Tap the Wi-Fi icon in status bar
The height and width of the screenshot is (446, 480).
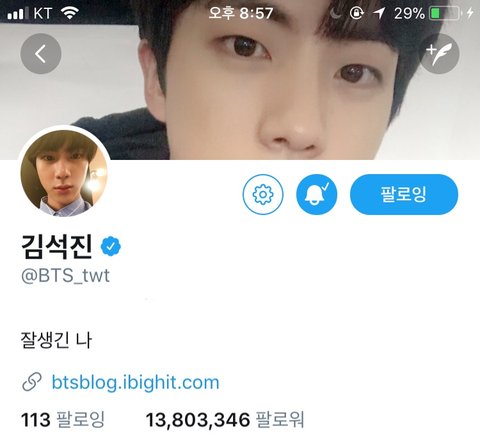pos(70,13)
